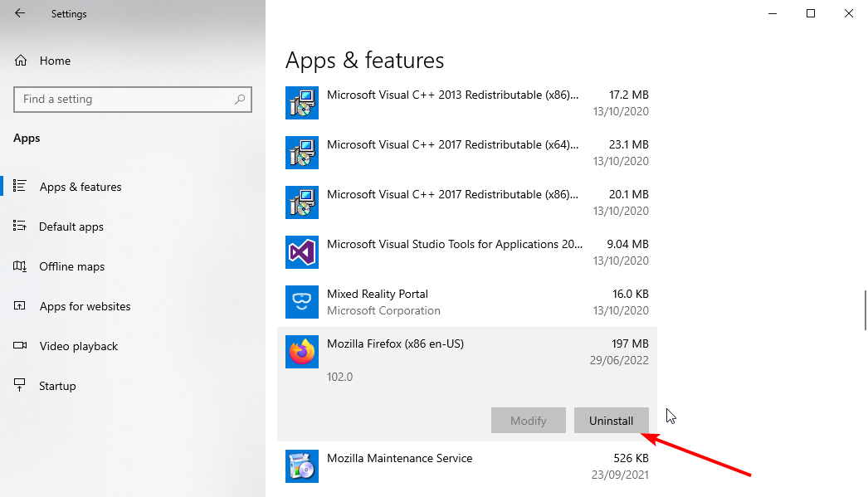Select the Apps & features sidebar icon
Image resolution: width=868 pixels, height=497 pixels.
[x=20, y=186]
